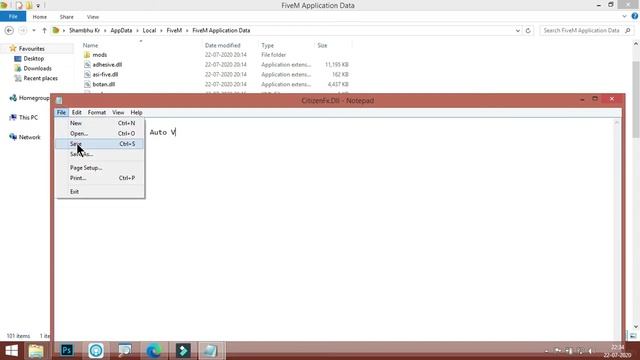Screen dimensions: 640x360
Task: Open Windows Start button
Action: point(11,351)
